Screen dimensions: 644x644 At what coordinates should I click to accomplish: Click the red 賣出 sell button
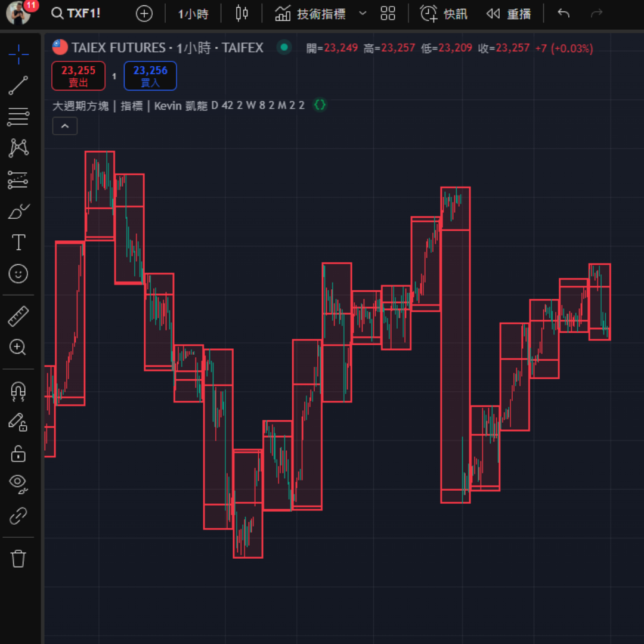[x=78, y=76]
